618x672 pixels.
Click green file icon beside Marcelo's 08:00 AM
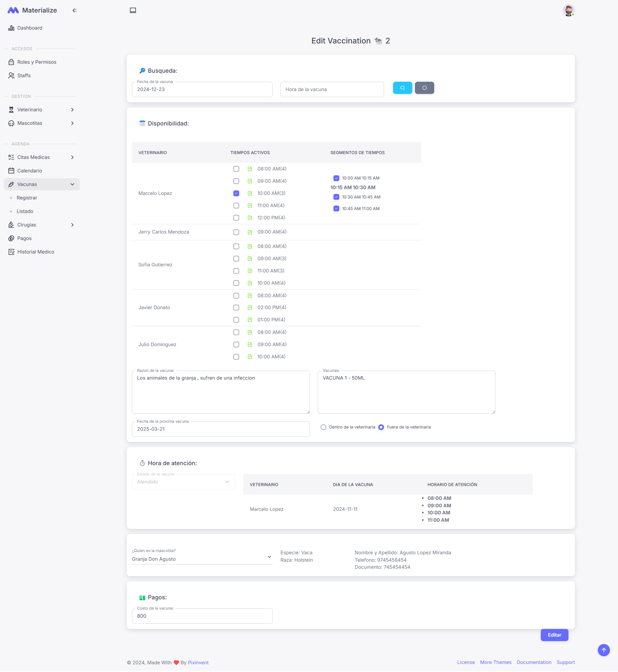(x=250, y=169)
